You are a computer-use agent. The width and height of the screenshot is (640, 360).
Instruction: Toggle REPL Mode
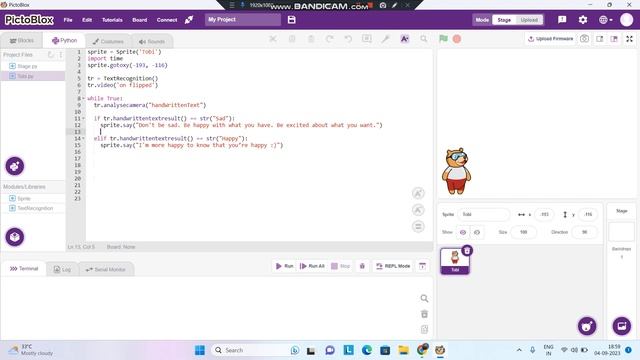tap(393, 266)
